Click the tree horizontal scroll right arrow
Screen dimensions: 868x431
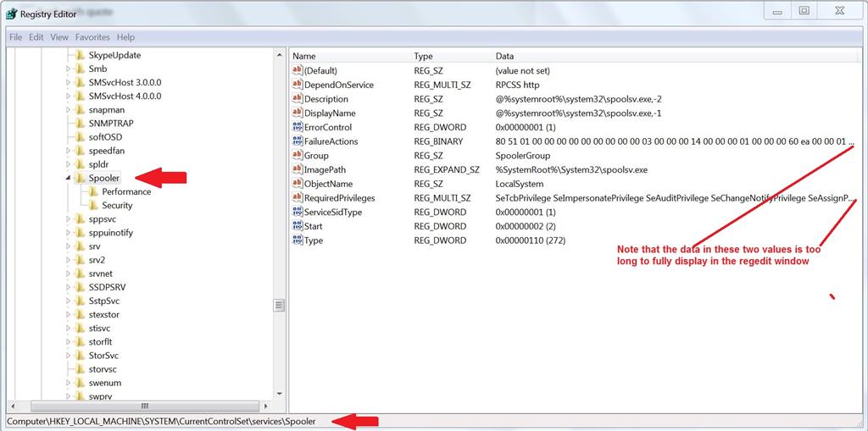point(266,406)
